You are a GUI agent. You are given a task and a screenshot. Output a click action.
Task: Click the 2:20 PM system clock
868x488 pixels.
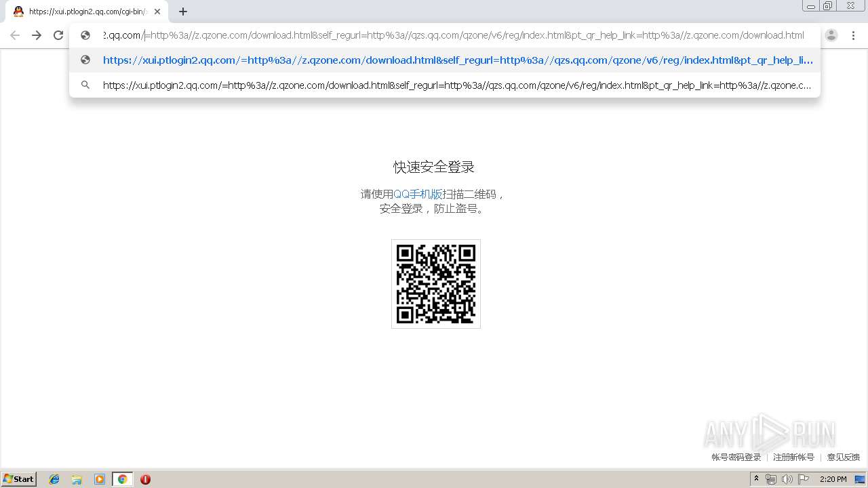(833, 479)
